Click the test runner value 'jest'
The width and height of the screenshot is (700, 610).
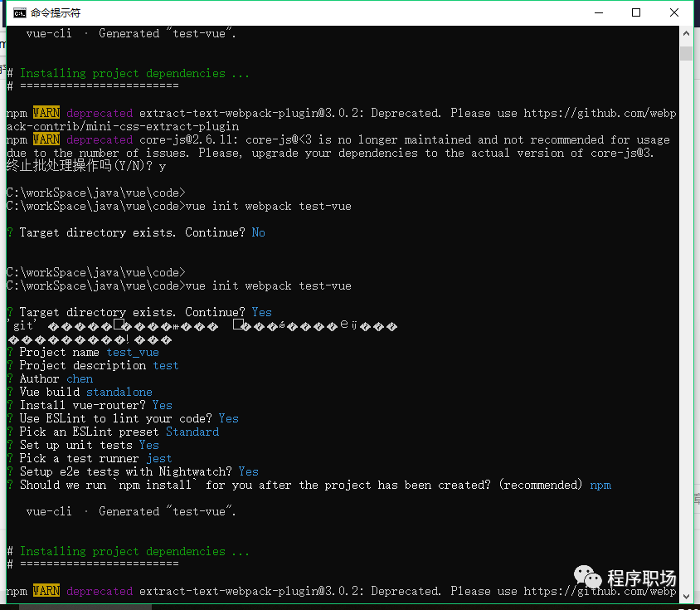159,458
